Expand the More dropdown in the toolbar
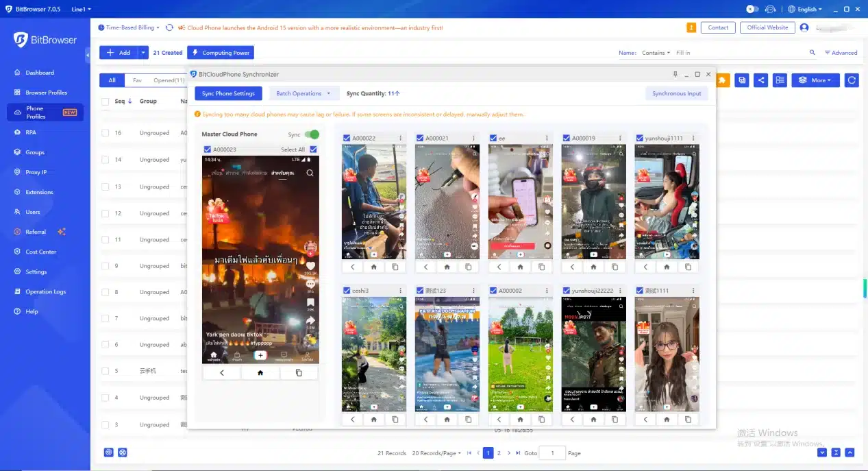This screenshot has height=471, width=868. 815,80
